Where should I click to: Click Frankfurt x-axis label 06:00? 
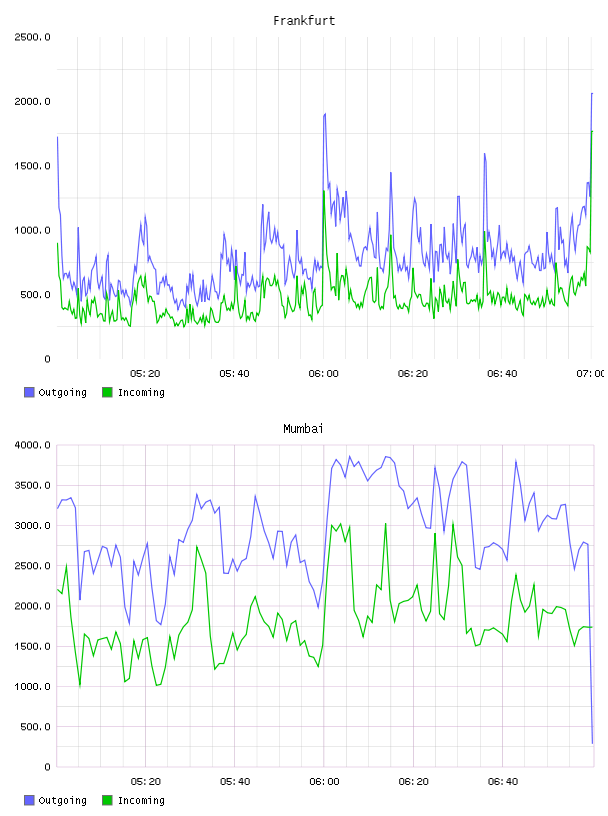[323, 374]
